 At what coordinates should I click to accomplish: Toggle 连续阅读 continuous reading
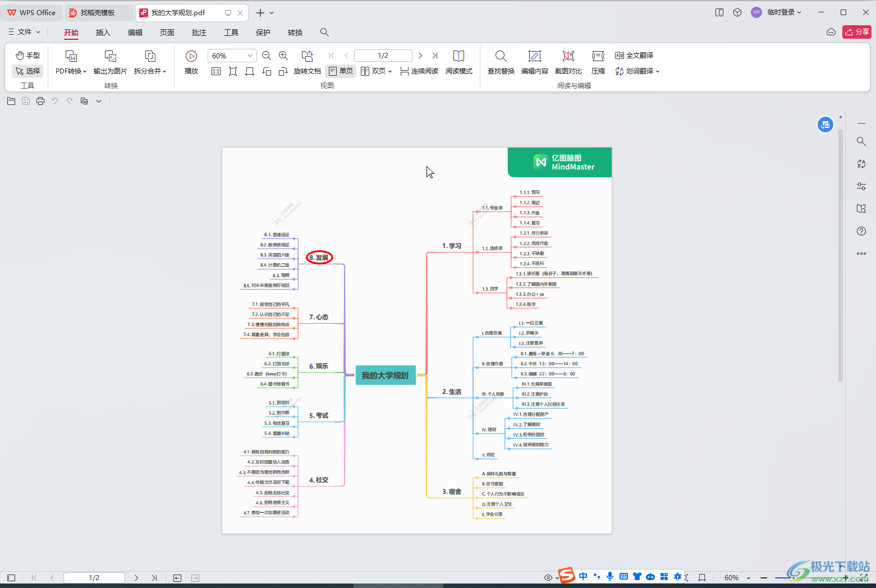[x=419, y=71]
